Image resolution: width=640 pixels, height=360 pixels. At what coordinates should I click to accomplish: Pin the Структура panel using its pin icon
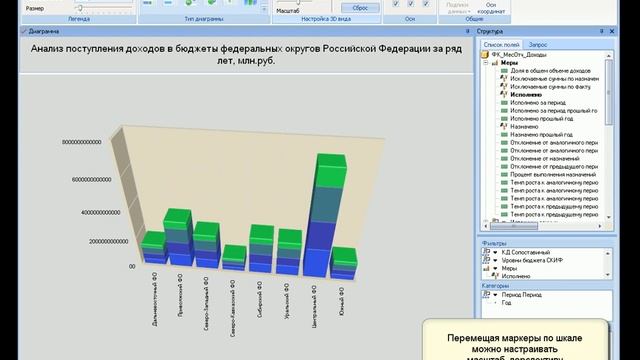coord(601,31)
